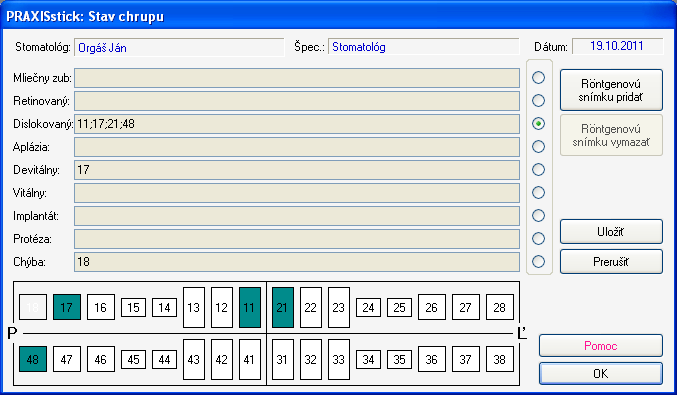Select tooth 15 in chart

[133, 307]
